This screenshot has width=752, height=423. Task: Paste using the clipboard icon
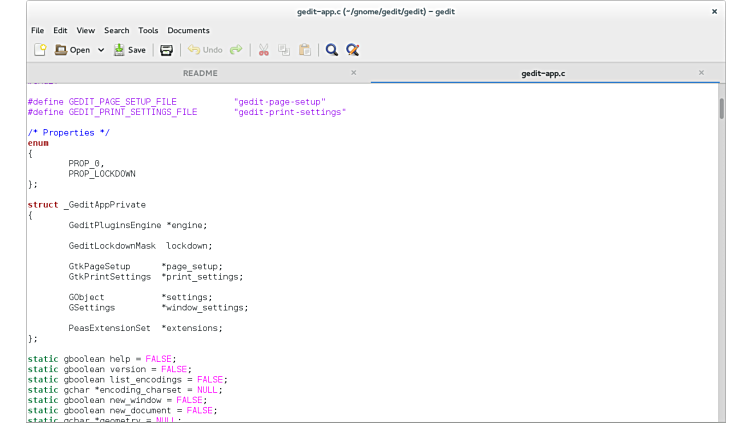305,50
